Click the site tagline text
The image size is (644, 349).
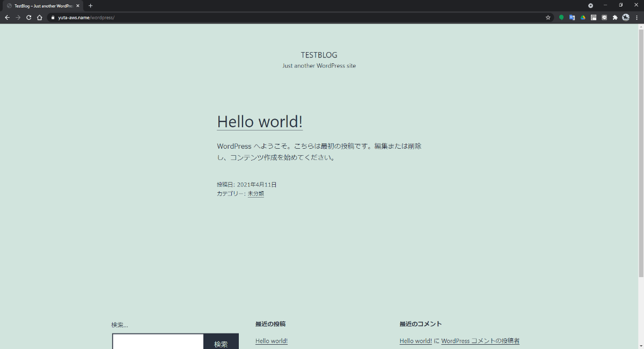point(319,66)
